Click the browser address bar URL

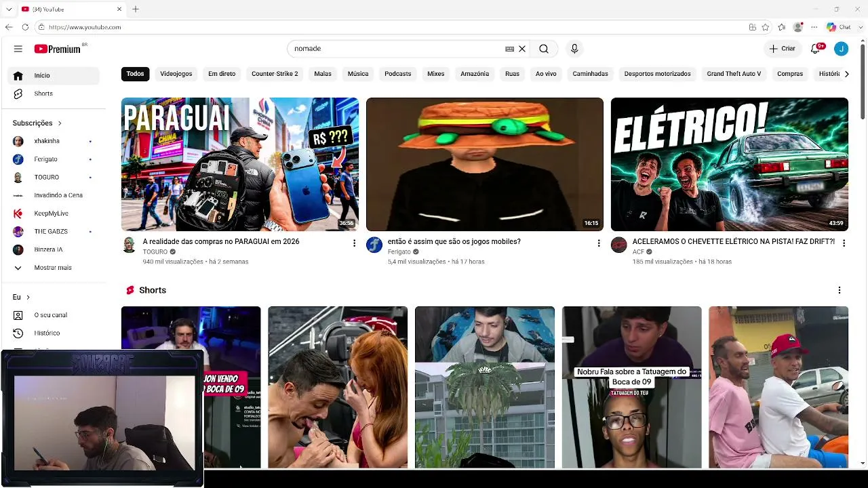click(x=85, y=27)
